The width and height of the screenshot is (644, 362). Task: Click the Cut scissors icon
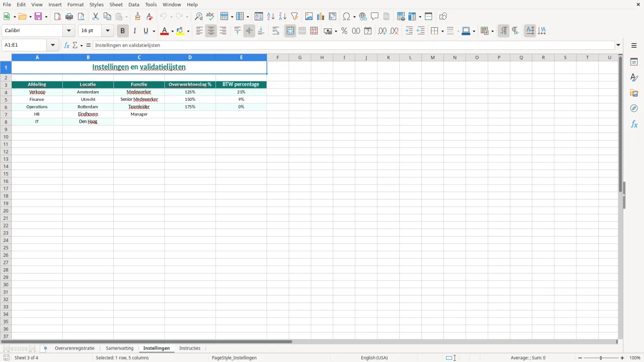(96, 17)
